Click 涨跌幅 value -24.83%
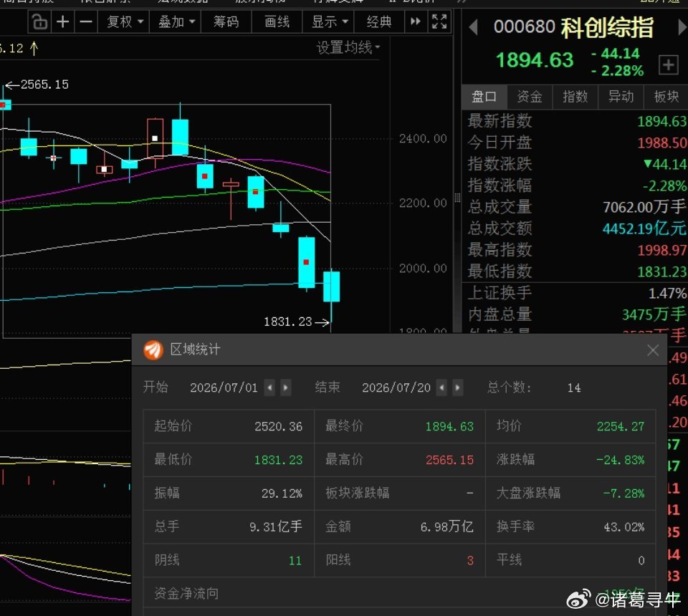Image resolution: width=688 pixels, height=616 pixels. (x=621, y=460)
